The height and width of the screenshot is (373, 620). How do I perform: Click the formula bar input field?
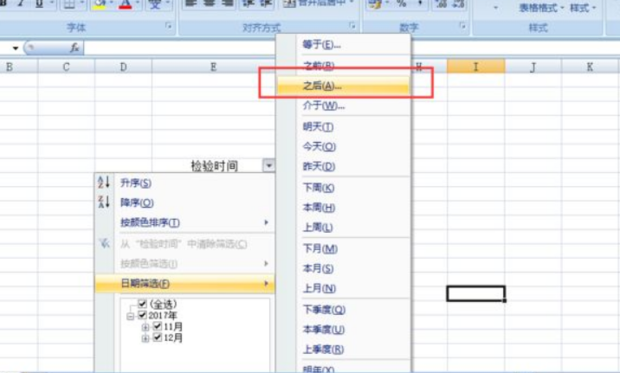tap(180, 48)
